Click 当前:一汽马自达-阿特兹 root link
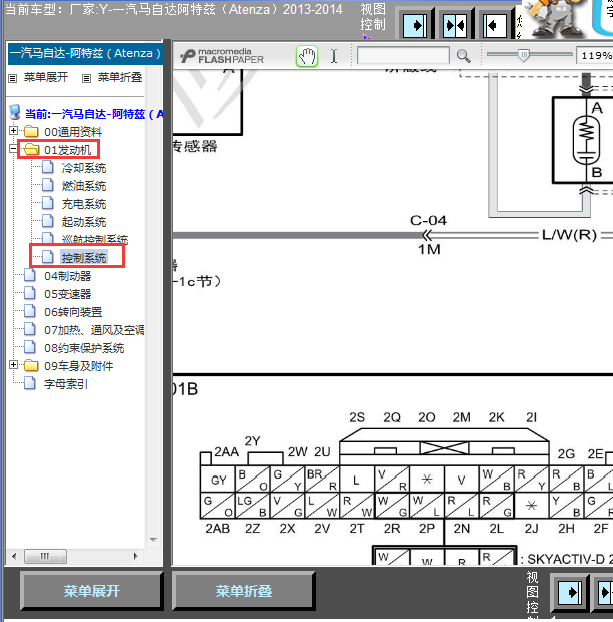Screen dimensions: 613x622 point(94,114)
